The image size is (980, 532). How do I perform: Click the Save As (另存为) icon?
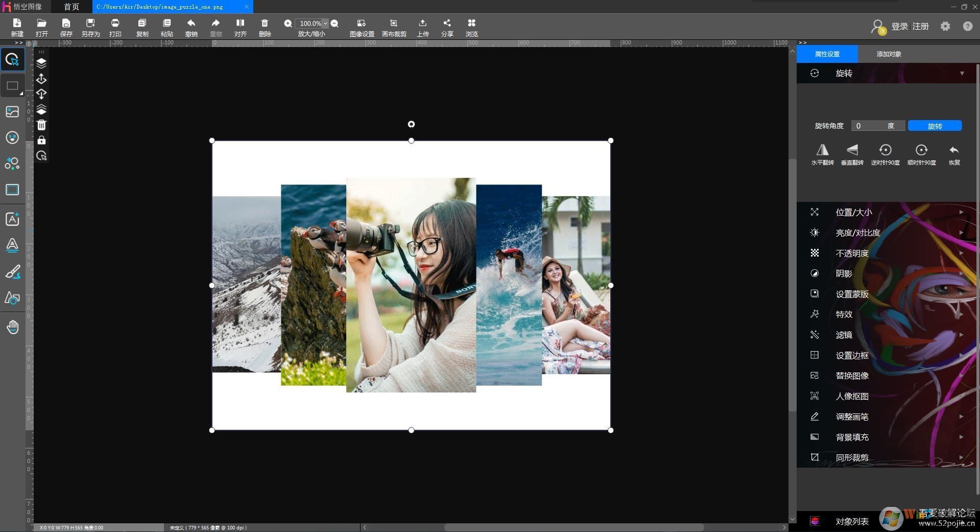90,24
